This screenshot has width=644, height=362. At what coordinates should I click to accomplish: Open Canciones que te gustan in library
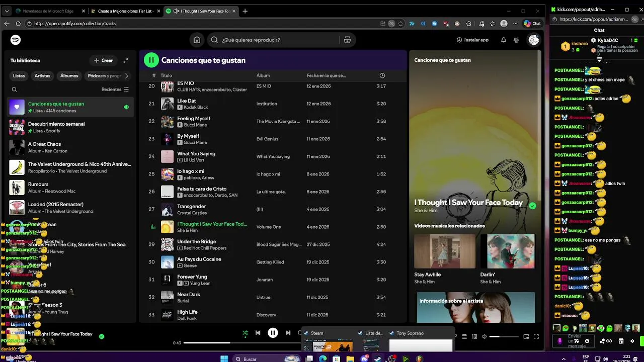tap(70, 107)
